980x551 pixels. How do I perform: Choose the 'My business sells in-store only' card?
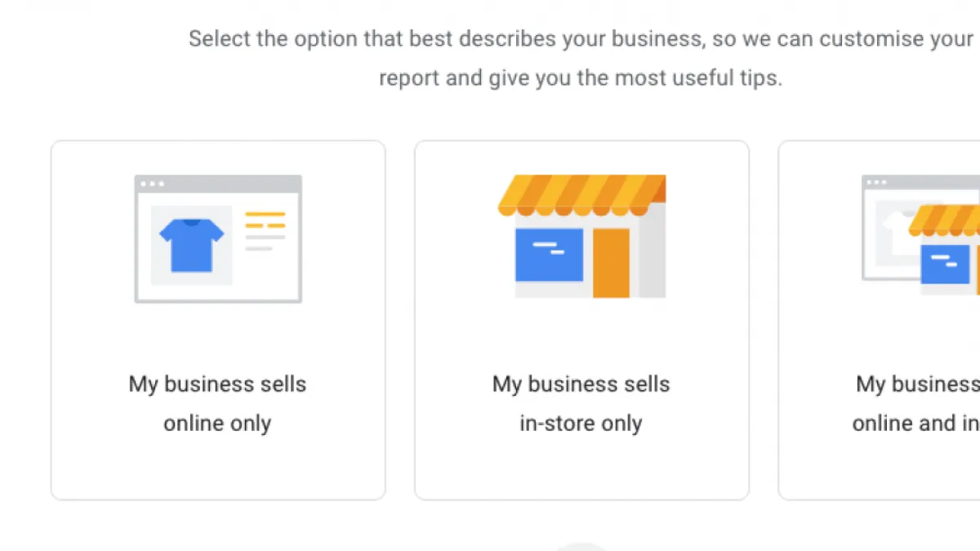tap(581, 320)
